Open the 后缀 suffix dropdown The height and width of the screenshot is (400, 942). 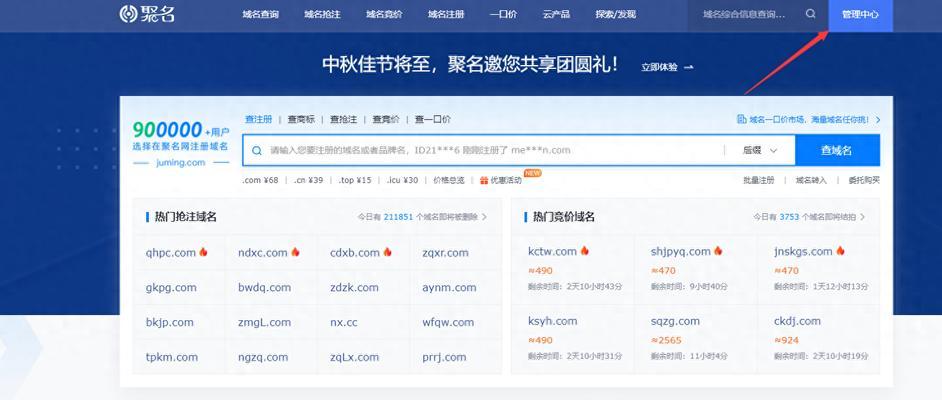pos(760,150)
